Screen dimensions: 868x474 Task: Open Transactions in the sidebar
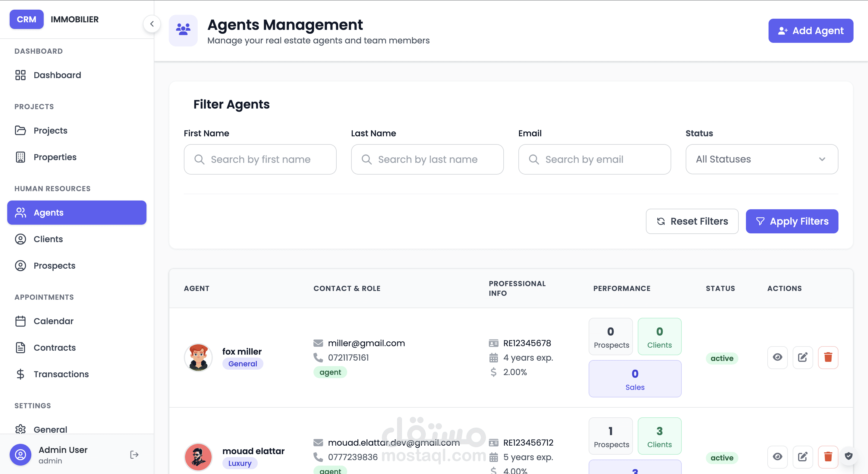[77, 374]
